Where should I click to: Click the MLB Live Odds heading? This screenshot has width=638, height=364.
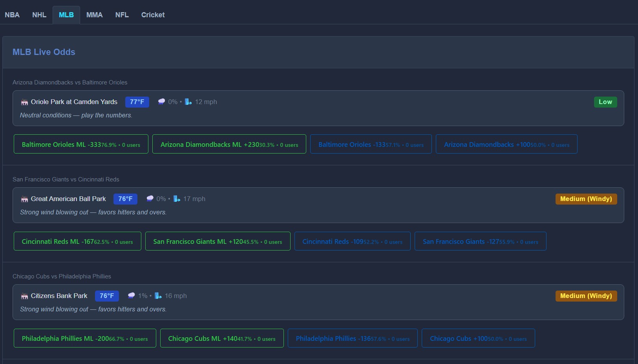pos(44,52)
